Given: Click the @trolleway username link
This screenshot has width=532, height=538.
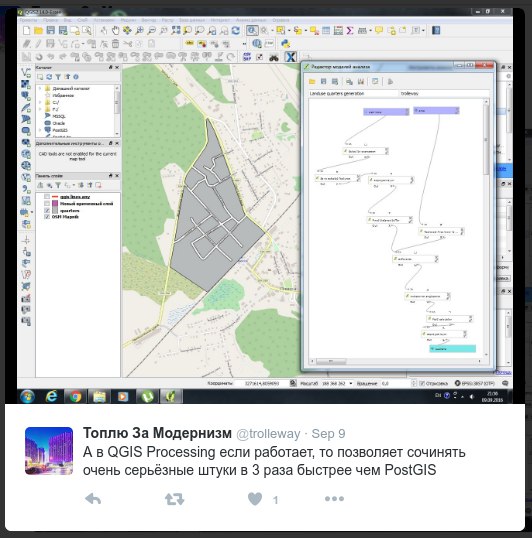Looking at the screenshot, I should click(268, 434).
